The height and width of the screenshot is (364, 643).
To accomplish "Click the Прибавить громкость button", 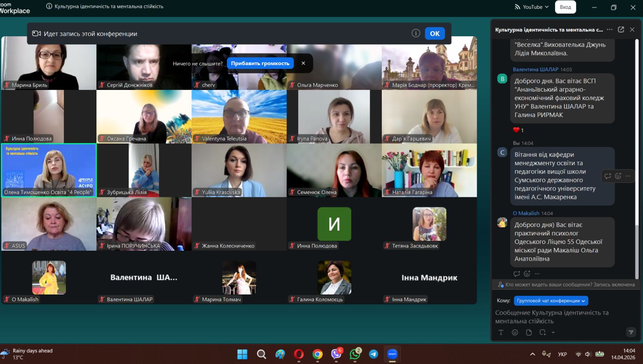I will (260, 63).
